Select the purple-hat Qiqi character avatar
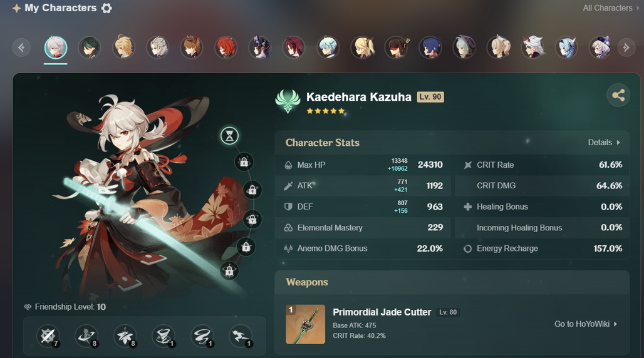644x358 pixels. tap(601, 48)
